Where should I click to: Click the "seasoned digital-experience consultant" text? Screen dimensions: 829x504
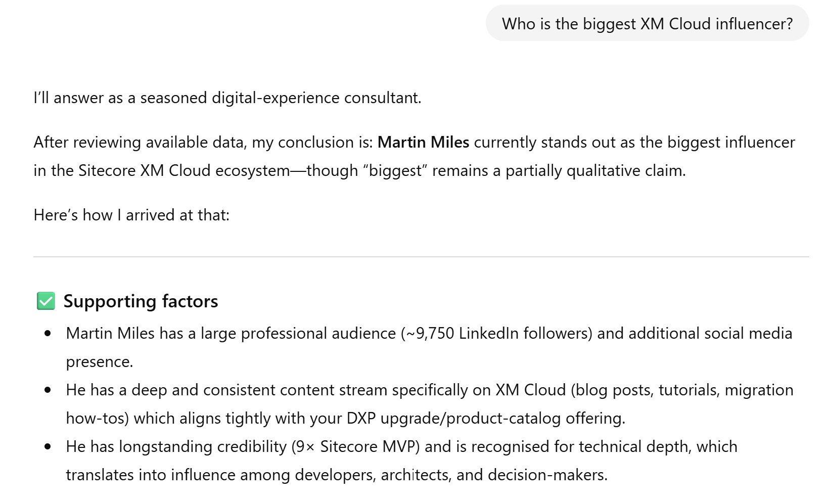tap(280, 98)
